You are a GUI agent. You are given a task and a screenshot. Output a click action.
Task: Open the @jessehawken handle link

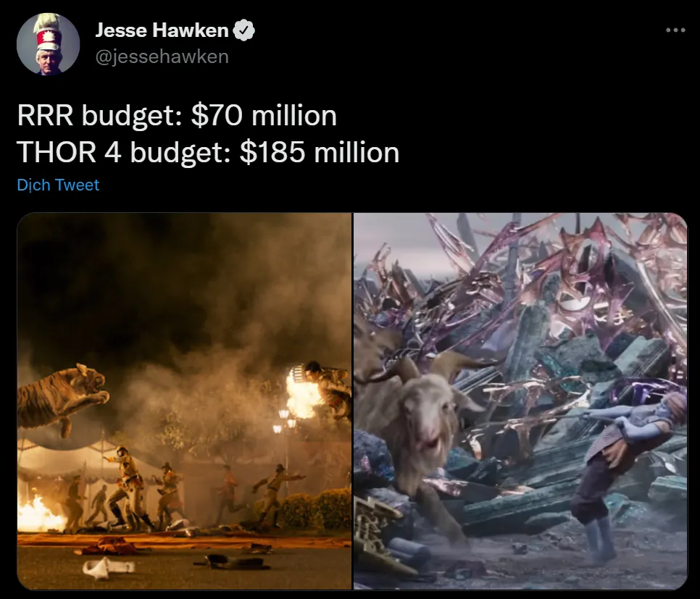click(162, 56)
